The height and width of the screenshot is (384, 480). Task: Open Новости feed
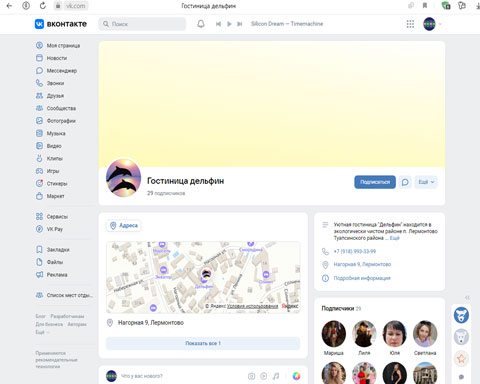(51, 58)
